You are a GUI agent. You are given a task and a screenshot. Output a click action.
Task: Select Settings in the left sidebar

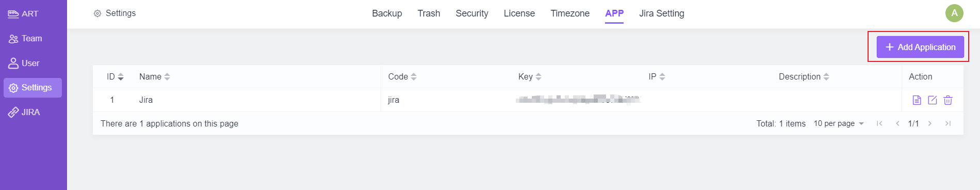[33, 88]
